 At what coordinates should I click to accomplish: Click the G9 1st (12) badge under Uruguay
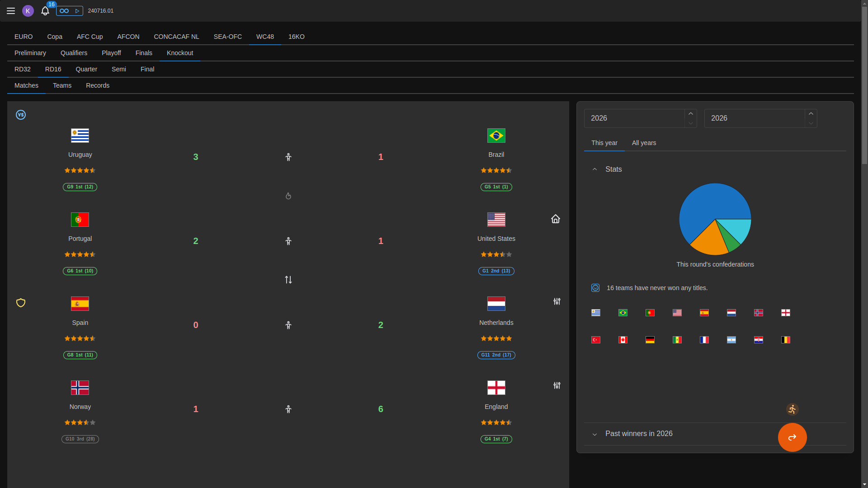tap(80, 187)
